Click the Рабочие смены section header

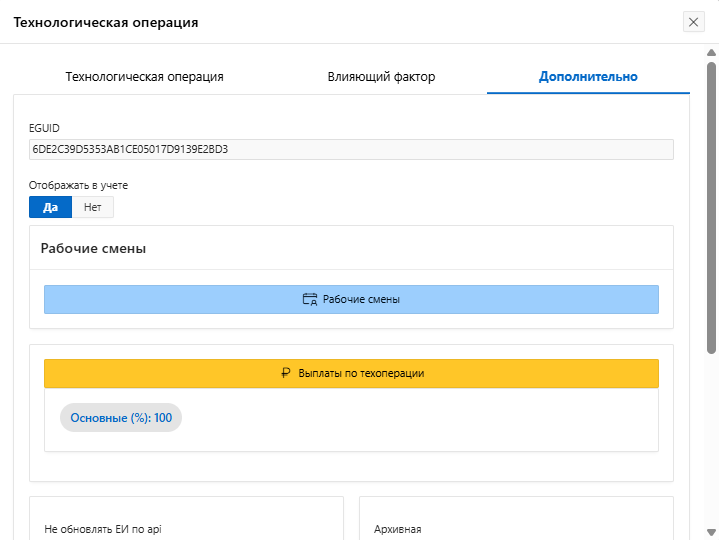(x=93, y=248)
